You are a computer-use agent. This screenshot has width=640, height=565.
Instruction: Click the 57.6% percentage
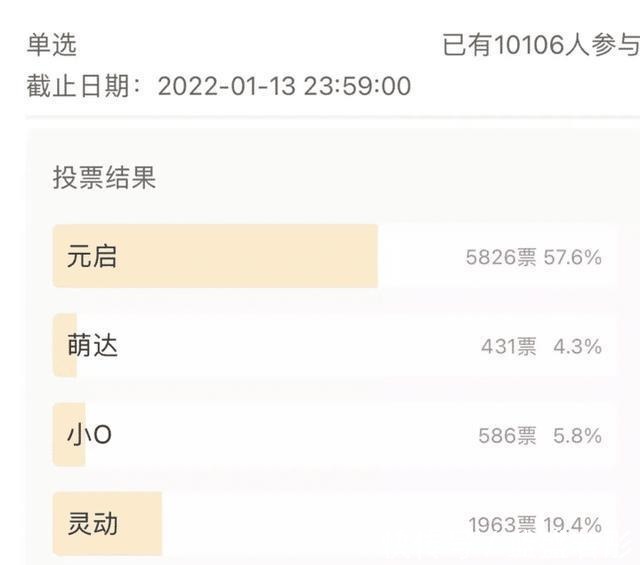[573, 257]
